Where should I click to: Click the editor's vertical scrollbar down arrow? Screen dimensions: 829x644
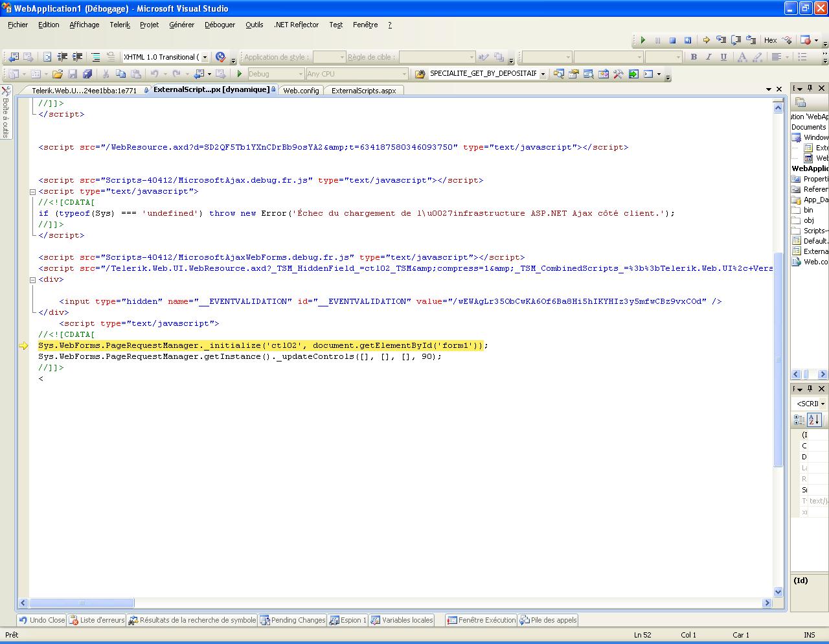(778, 592)
